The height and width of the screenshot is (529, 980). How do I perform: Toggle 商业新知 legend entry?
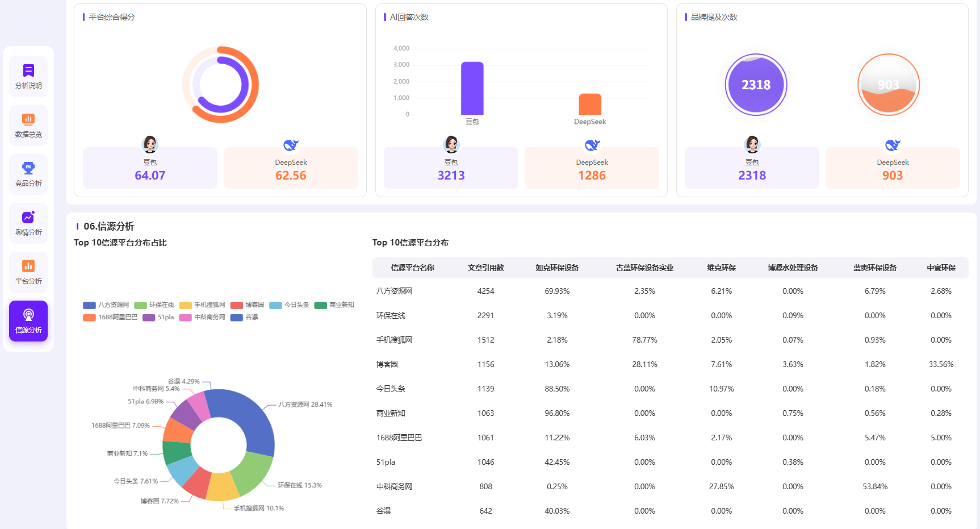(334, 305)
